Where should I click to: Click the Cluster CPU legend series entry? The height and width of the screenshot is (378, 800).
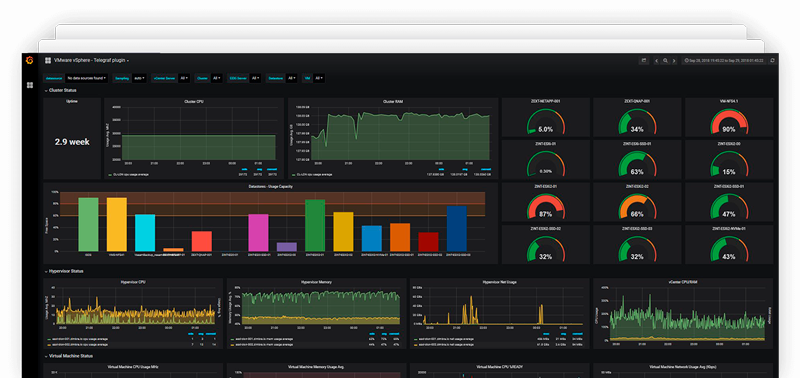(x=129, y=174)
